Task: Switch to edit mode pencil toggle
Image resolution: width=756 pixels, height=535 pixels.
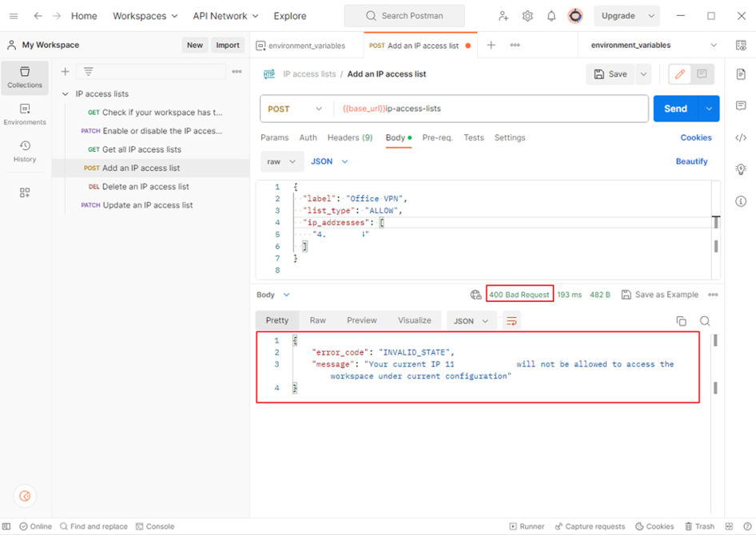Action: click(x=680, y=74)
